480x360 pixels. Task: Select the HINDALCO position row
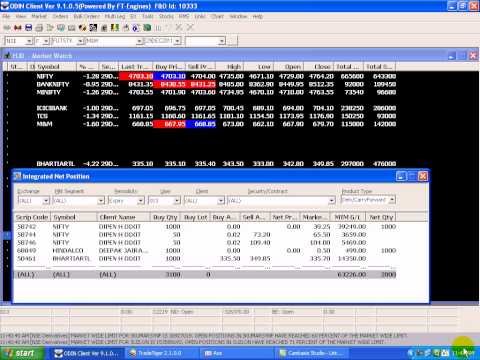click(x=205, y=251)
